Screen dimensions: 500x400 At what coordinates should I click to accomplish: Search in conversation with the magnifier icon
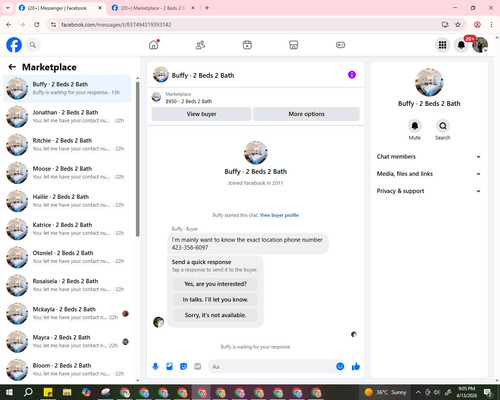coord(443,126)
